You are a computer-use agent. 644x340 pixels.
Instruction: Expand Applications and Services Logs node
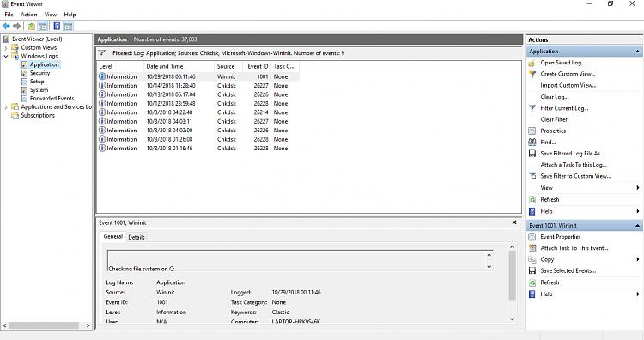(x=6, y=107)
